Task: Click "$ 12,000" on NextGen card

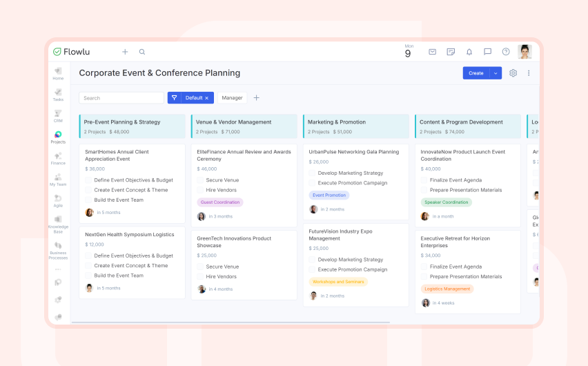Action: click(95, 244)
